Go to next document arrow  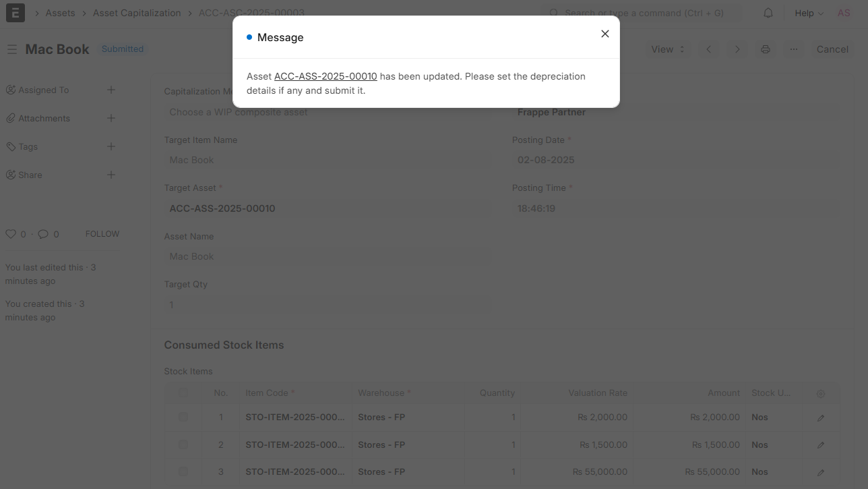737,49
